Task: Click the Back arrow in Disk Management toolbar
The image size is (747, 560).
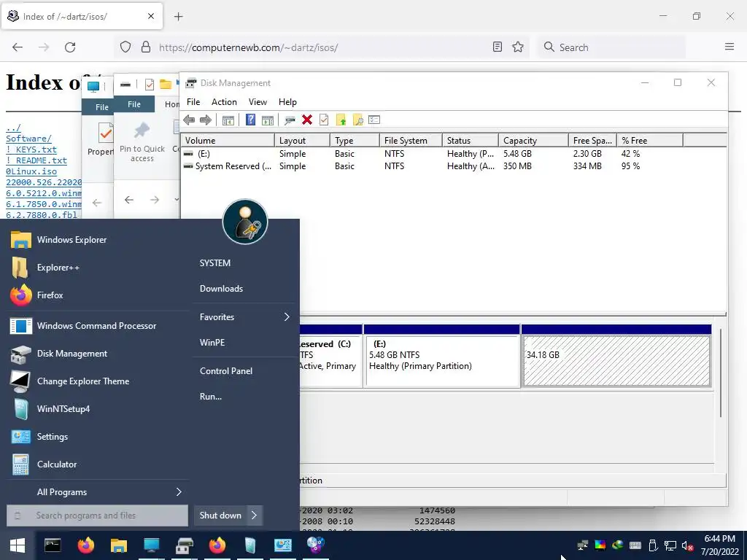Action: [189, 120]
